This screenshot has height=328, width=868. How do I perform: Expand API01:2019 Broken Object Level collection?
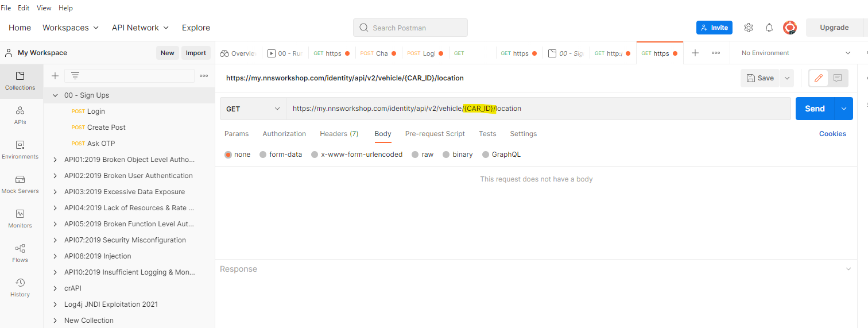point(55,160)
